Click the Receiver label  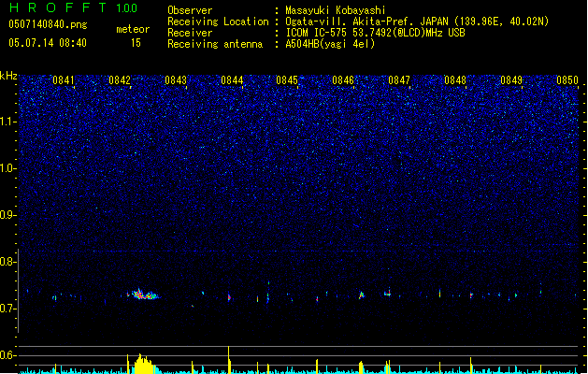(x=190, y=33)
